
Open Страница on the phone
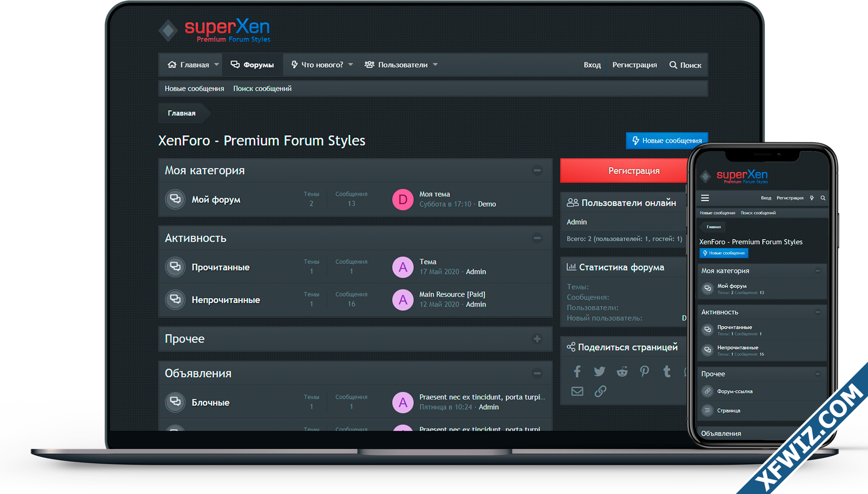[x=729, y=410]
